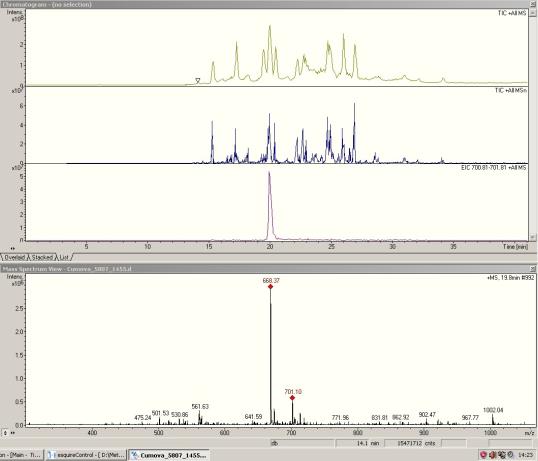Click the zoom arrows icon left of chromatogram time axis

13,248
